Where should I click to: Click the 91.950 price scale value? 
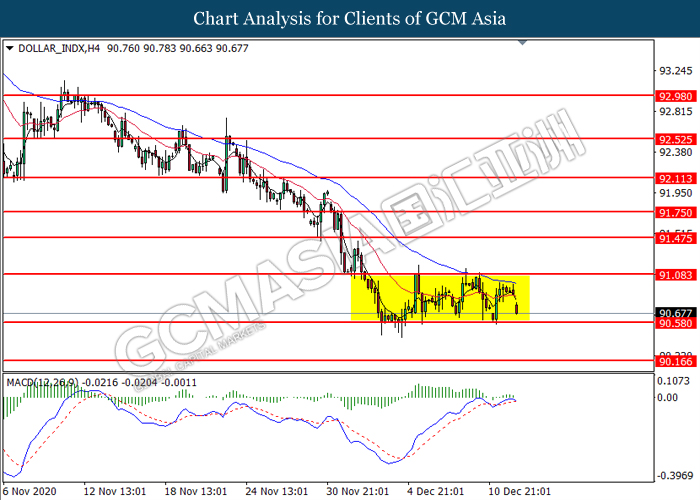point(676,193)
